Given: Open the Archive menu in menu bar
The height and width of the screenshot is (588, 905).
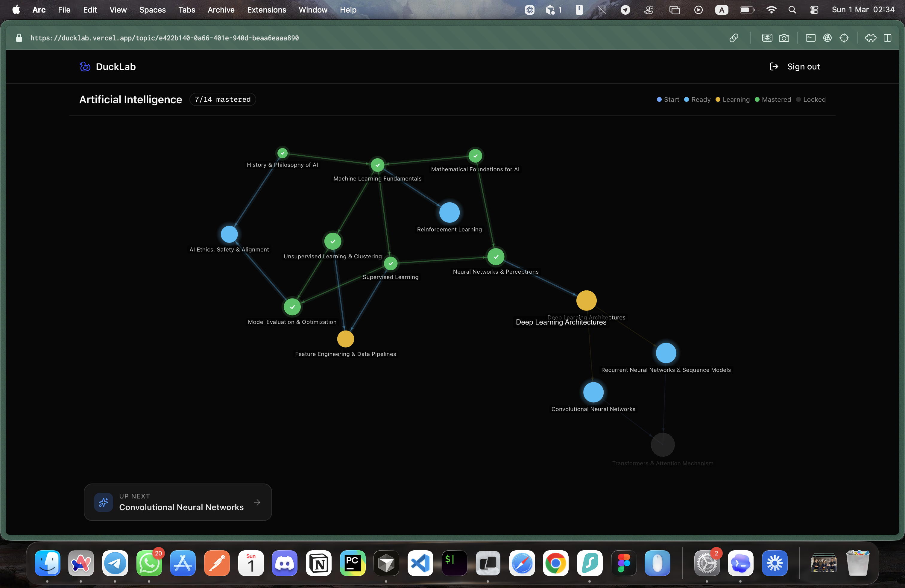Looking at the screenshot, I should click(x=221, y=10).
